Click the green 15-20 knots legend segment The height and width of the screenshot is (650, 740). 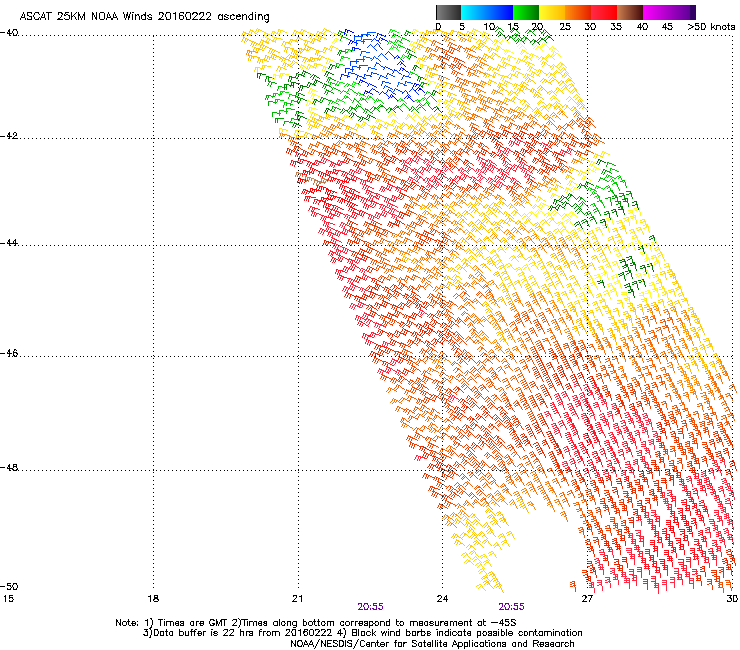click(x=526, y=12)
